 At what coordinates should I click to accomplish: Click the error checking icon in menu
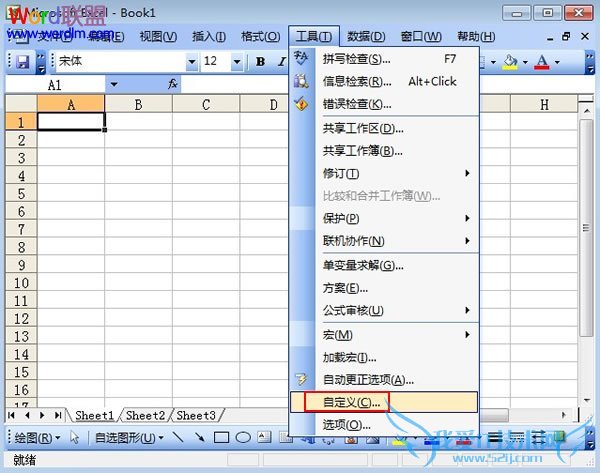301,104
